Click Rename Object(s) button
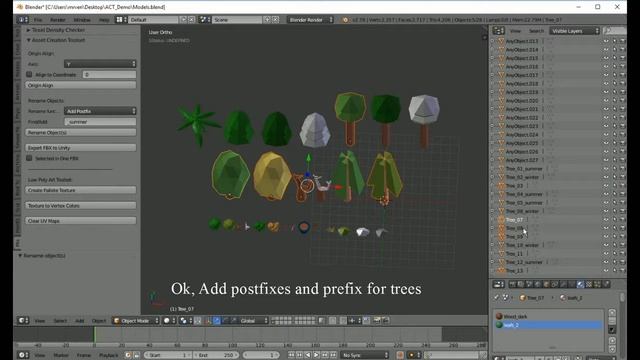640x360 pixels. coord(80,133)
